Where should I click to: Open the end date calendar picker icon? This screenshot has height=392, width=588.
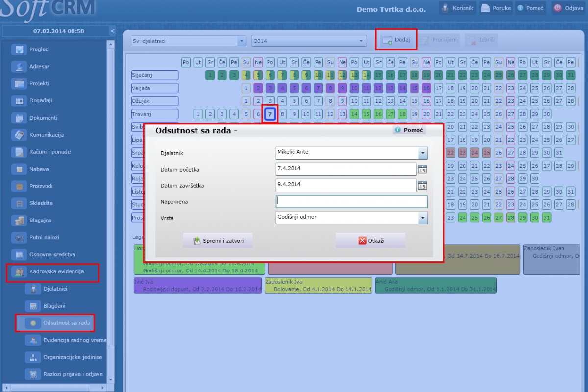(x=422, y=185)
